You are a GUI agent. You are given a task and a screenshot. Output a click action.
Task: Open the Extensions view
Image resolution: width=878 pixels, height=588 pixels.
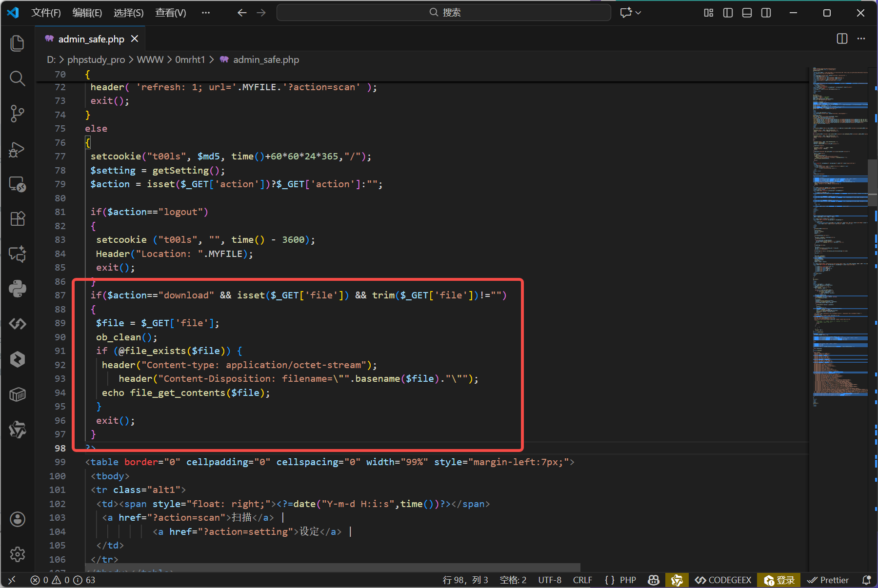click(x=18, y=219)
